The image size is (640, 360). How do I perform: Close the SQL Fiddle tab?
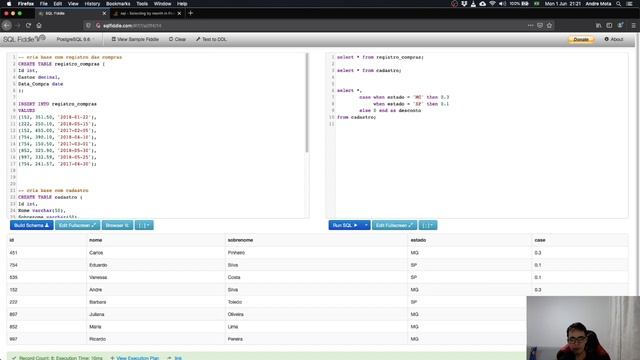click(104, 13)
